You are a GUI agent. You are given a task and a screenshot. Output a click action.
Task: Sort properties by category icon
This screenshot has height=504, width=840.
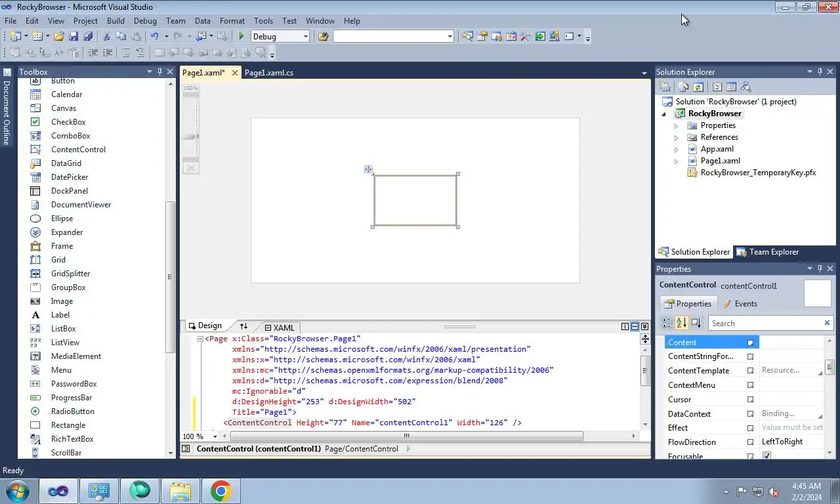[x=667, y=323]
